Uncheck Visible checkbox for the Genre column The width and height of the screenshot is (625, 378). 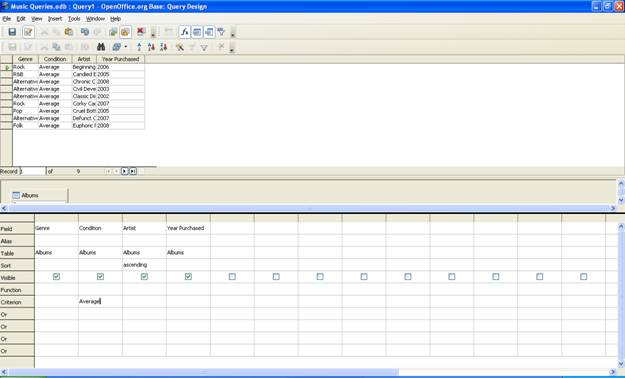[x=56, y=276]
